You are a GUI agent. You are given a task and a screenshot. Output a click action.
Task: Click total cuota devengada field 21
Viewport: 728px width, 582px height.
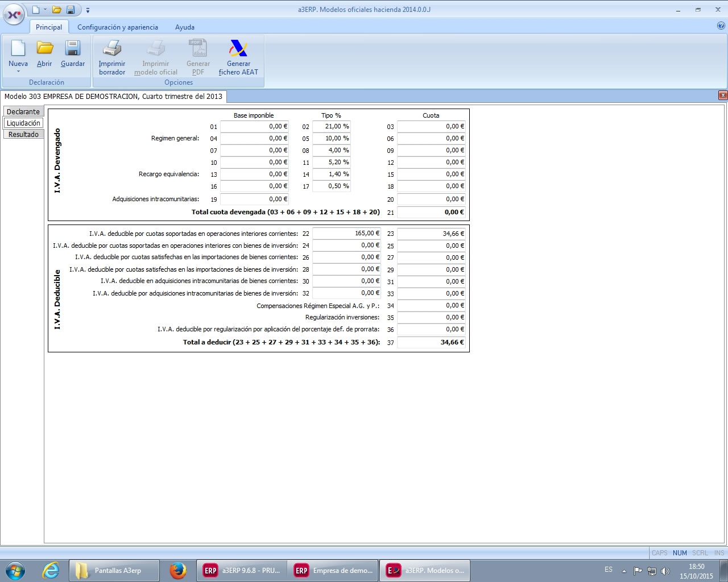coord(431,212)
